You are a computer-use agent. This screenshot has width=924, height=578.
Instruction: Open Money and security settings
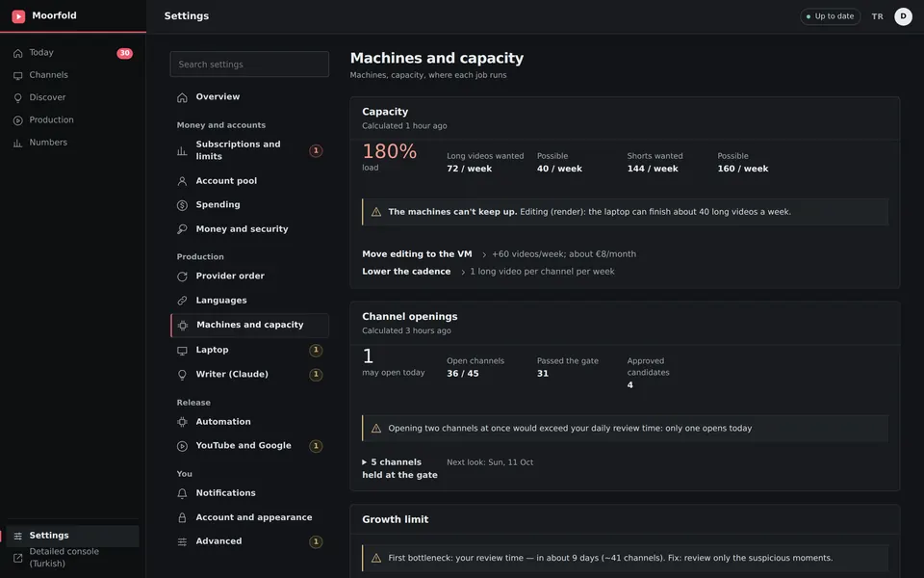point(249,229)
